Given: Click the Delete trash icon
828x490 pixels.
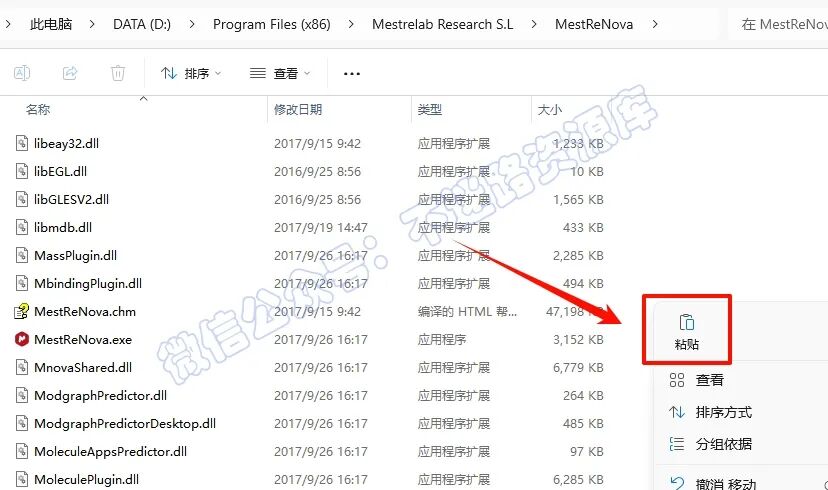Looking at the screenshot, I should [118, 73].
